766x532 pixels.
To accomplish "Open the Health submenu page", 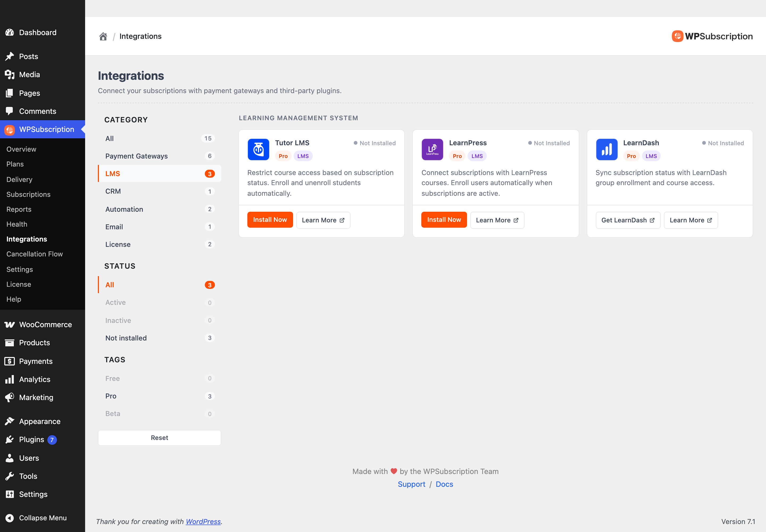I will [17, 224].
